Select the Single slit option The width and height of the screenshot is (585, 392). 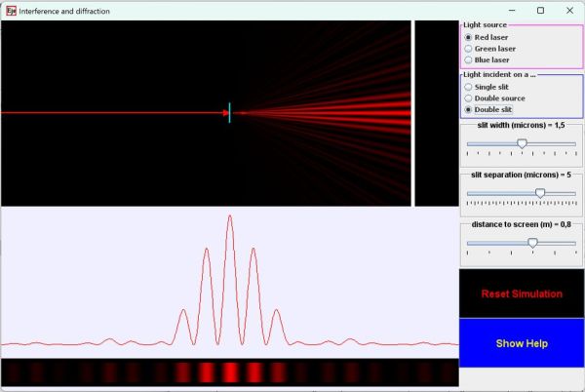click(x=469, y=87)
